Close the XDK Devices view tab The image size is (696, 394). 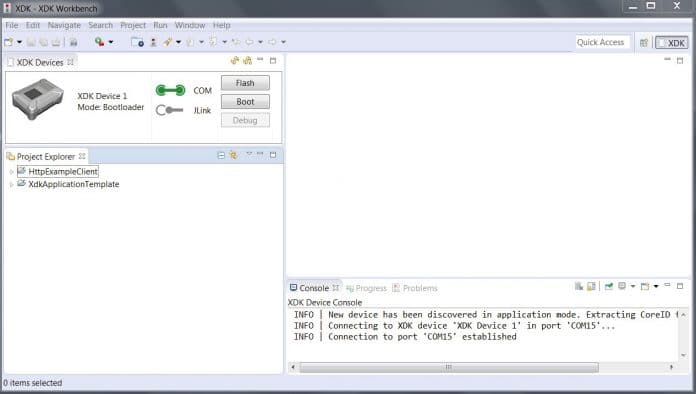pos(71,62)
